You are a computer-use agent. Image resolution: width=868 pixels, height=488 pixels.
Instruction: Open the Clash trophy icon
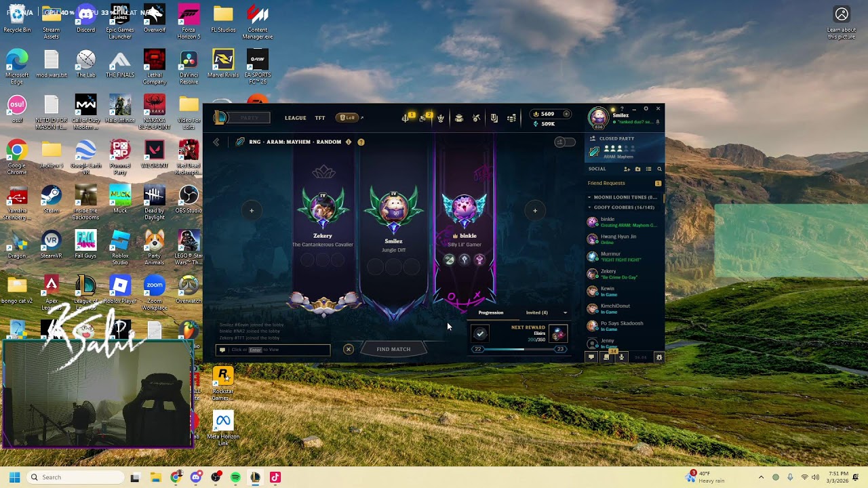441,118
